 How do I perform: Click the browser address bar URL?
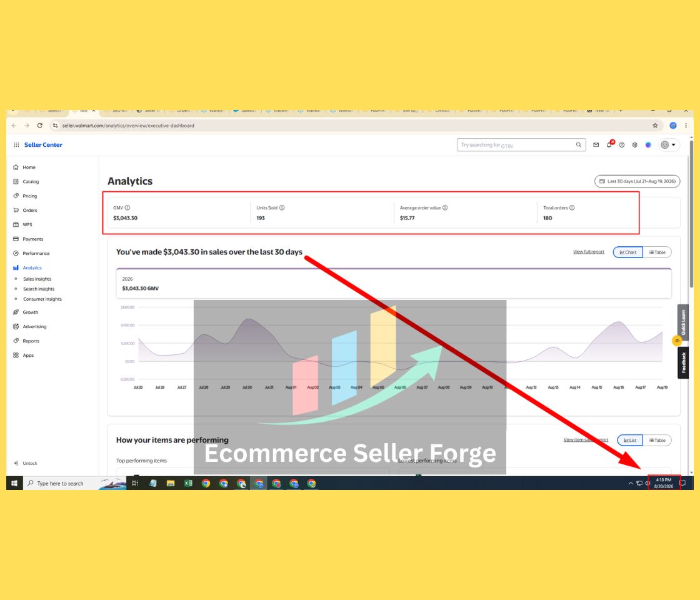128,126
